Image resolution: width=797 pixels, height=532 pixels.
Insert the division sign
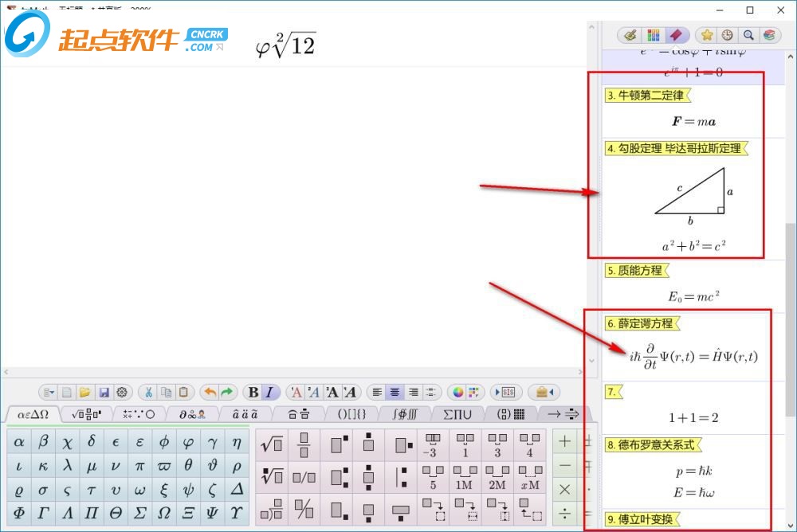pyautogui.click(x=565, y=513)
